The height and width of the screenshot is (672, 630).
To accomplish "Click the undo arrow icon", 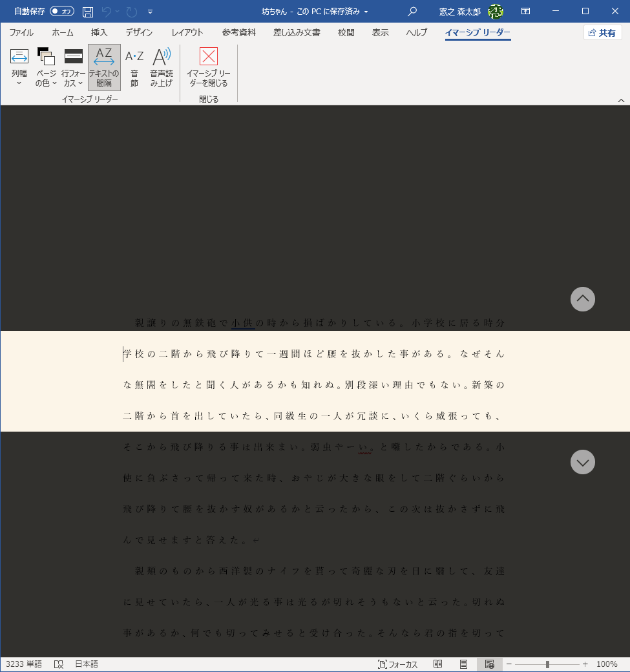I will pyautogui.click(x=106, y=12).
